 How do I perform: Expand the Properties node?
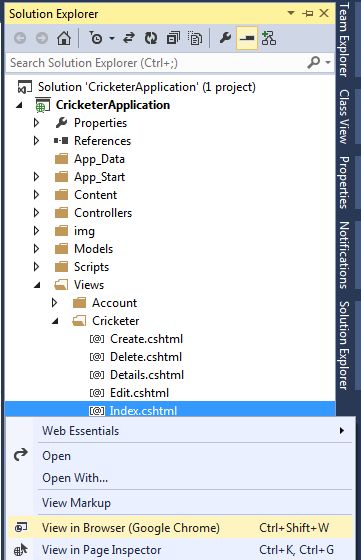(36, 123)
